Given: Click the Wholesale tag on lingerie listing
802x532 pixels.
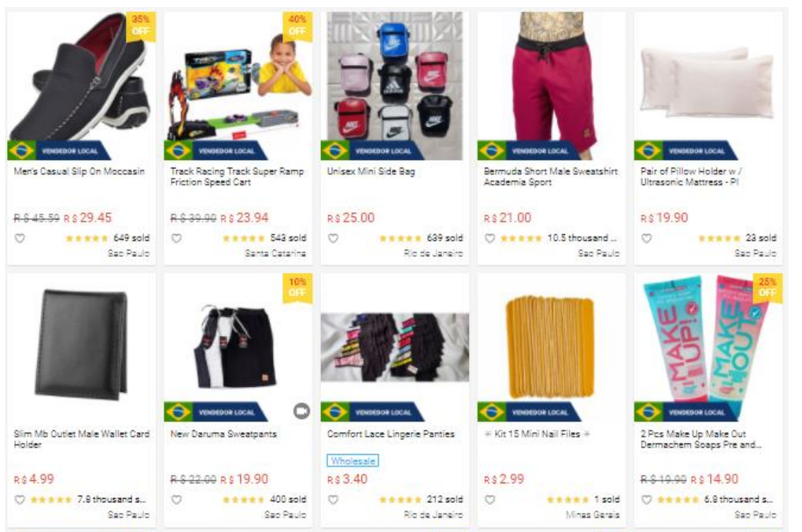Looking at the screenshot, I should click(x=353, y=461).
